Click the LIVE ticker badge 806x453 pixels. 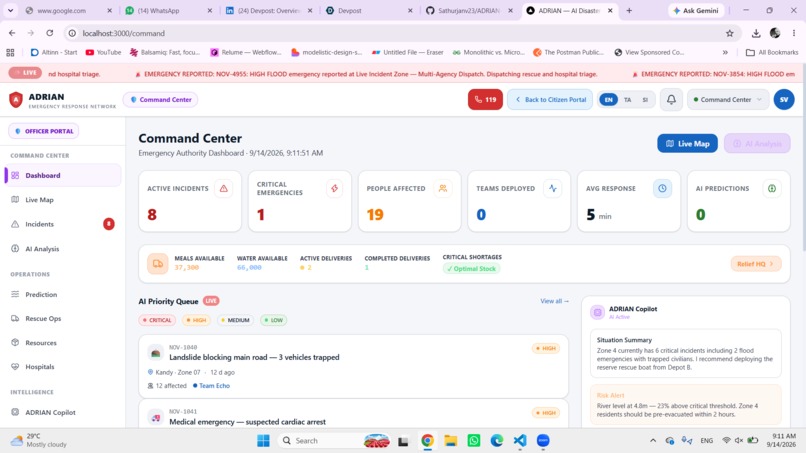pyautogui.click(x=25, y=73)
